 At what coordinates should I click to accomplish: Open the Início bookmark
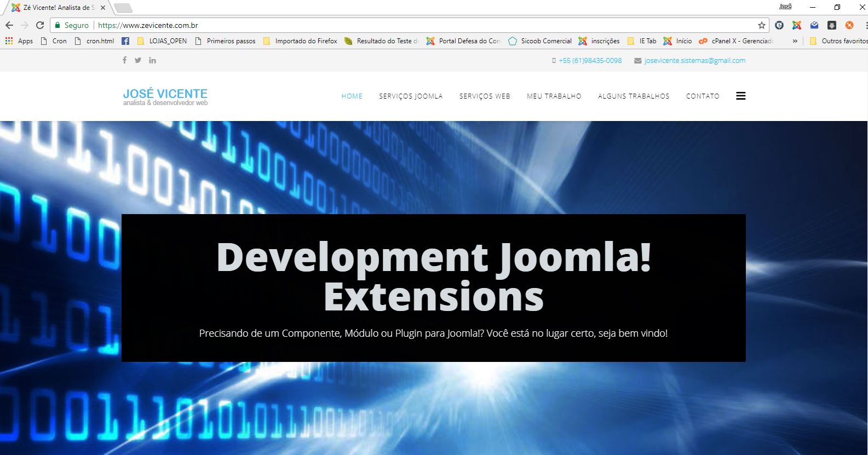tap(677, 41)
